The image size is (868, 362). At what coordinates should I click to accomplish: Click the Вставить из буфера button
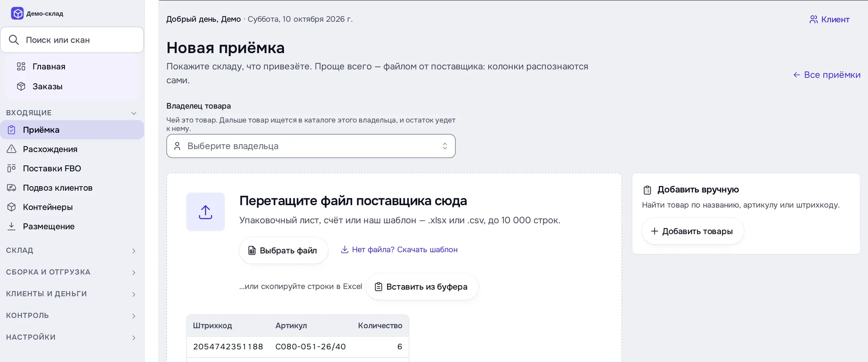(422, 287)
